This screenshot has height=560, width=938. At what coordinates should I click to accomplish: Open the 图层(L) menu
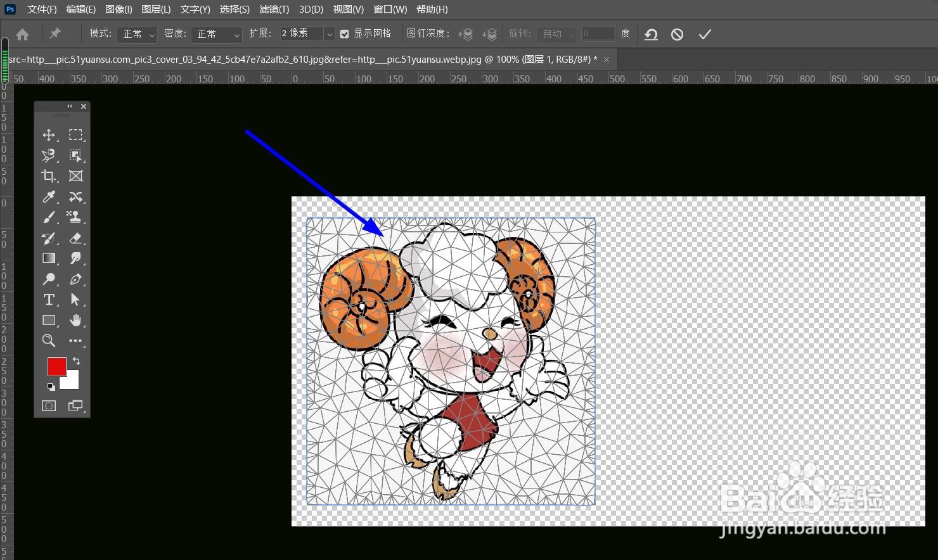pos(156,9)
